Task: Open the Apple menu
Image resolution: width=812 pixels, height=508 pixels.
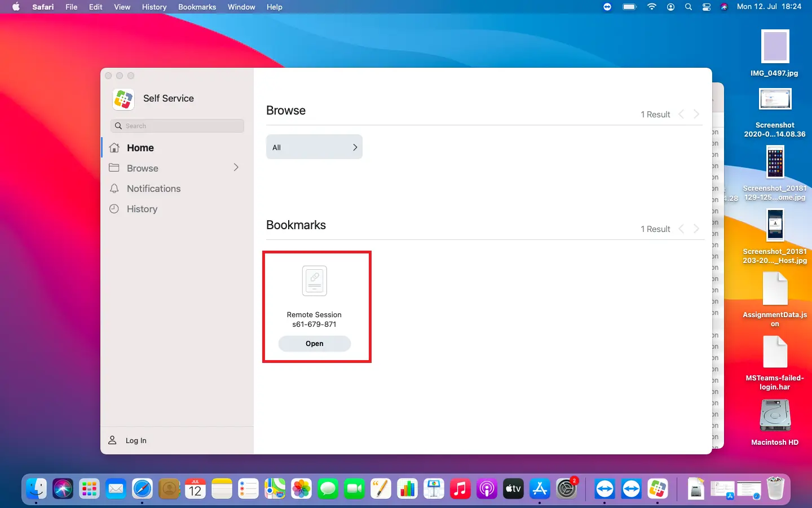Action: 16,7
